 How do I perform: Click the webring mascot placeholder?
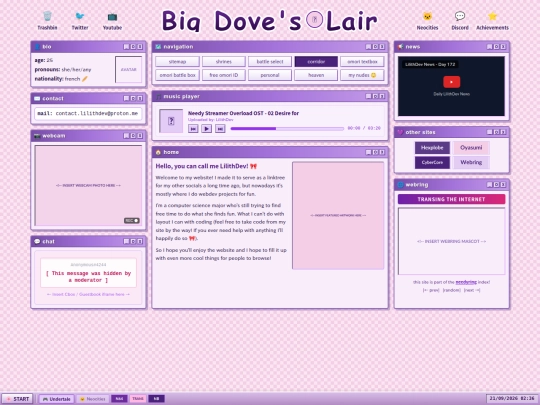click(451, 241)
